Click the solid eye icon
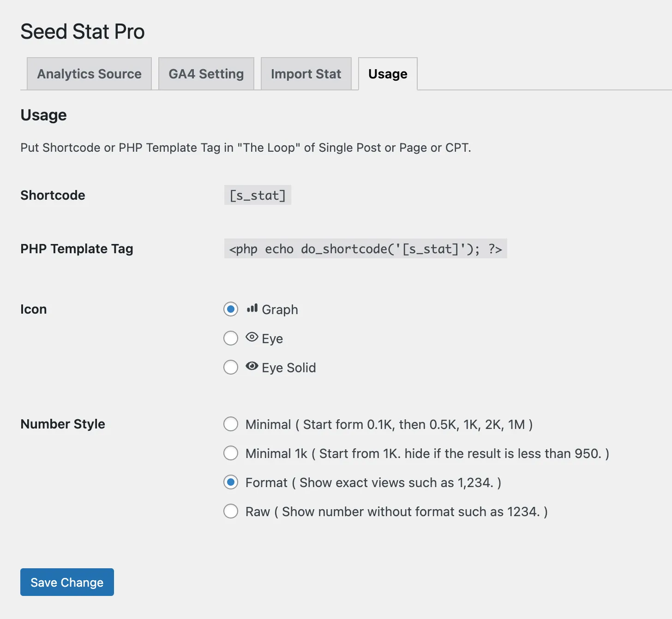Viewport: 672px width, 619px height. tap(252, 366)
